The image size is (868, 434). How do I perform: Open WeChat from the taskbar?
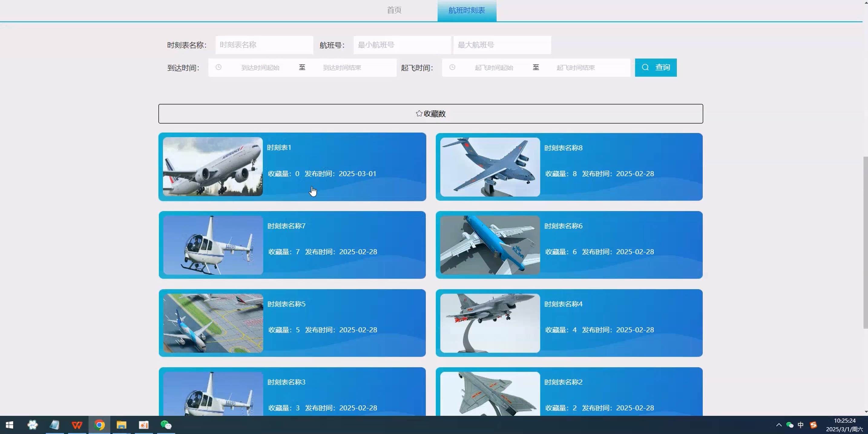pyautogui.click(x=166, y=425)
